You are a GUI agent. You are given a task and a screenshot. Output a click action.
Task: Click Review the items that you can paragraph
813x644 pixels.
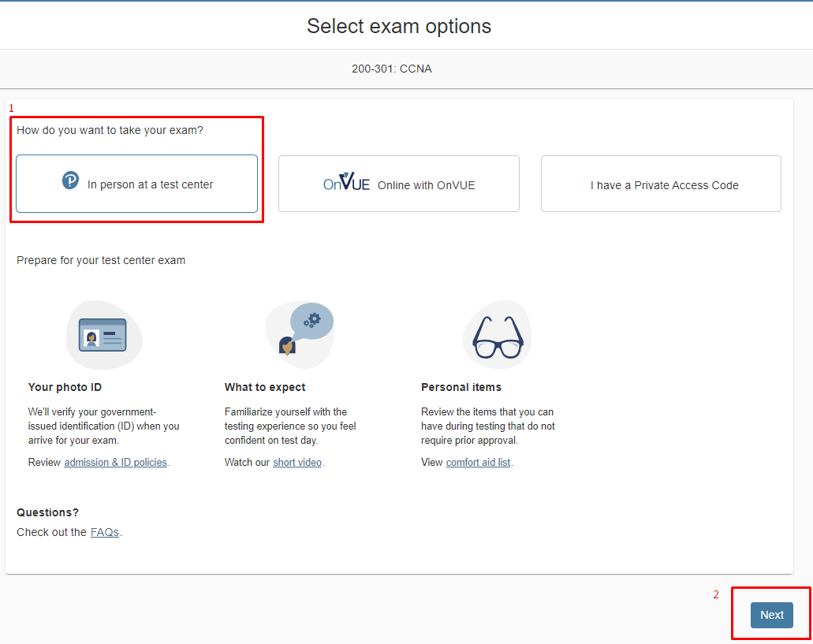(488, 426)
